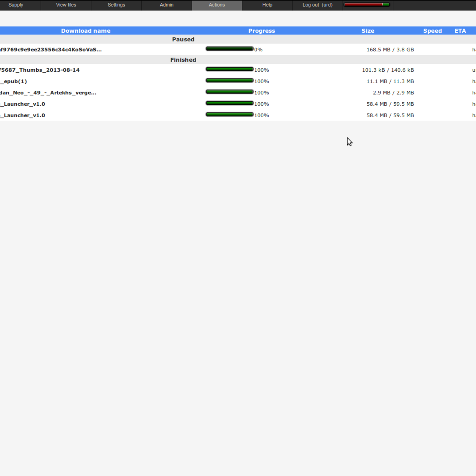Select the _epub(1) download

pyautogui.click(x=13, y=82)
